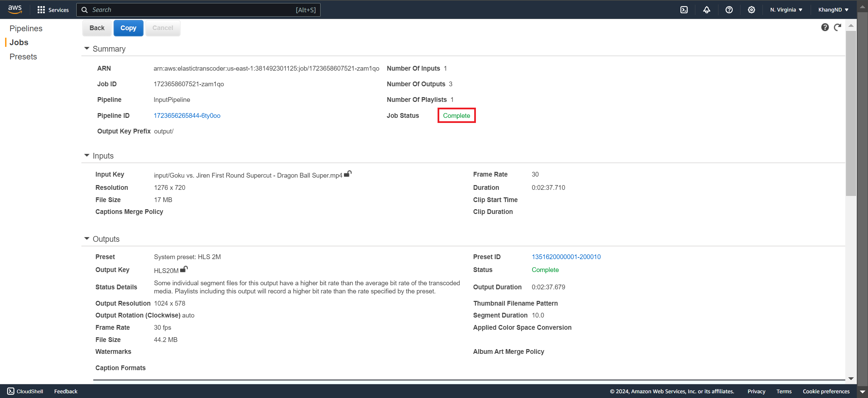Open CloudShell from the top bar icon
Image resolution: width=868 pixels, height=398 pixels.
click(x=684, y=10)
